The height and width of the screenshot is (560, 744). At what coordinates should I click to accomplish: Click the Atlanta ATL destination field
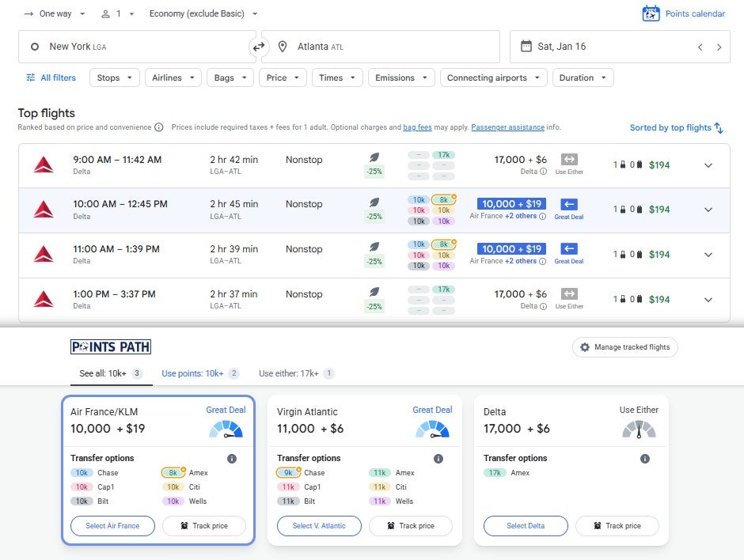(381, 47)
